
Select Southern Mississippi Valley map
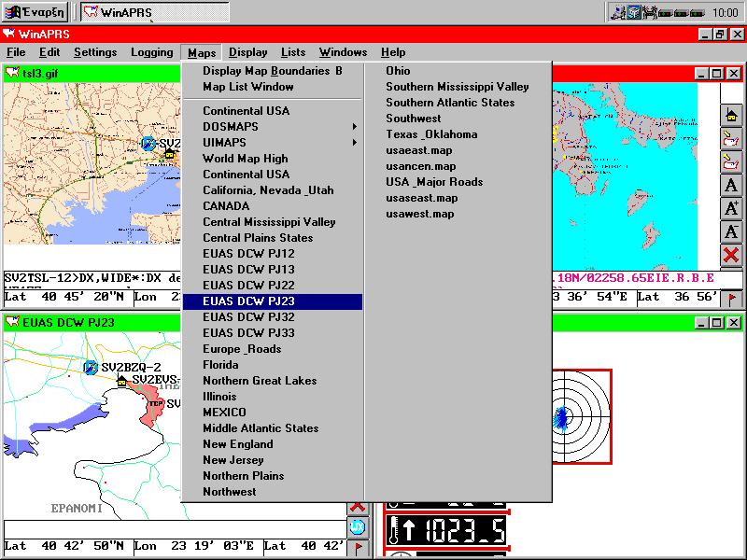(x=458, y=87)
